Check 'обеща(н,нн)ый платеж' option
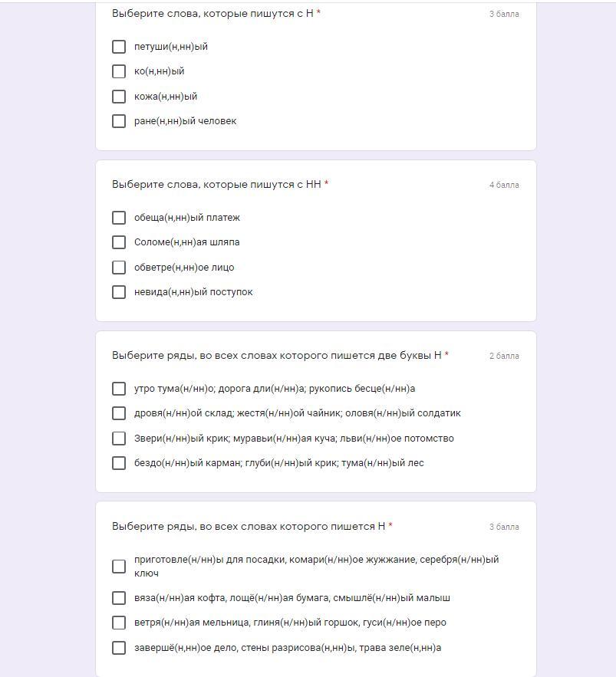The image size is (616, 677). (x=119, y=218)
